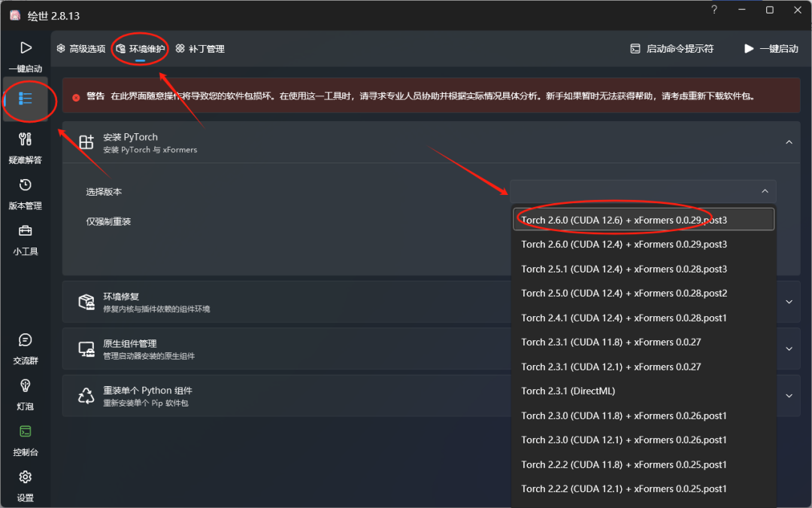The height and width of the screenshot is (508, 812).
Task: Click the 环境修复 section icon
Action: pos(86,302)
